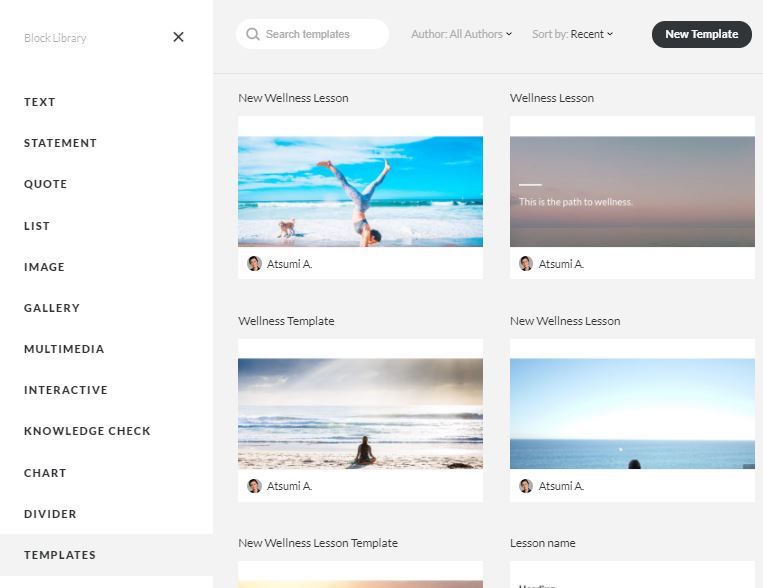Click Atsumi A. avatar under Wellness Lesson
This screenshot has height=588, width=763.
click(x=526, y=263)
